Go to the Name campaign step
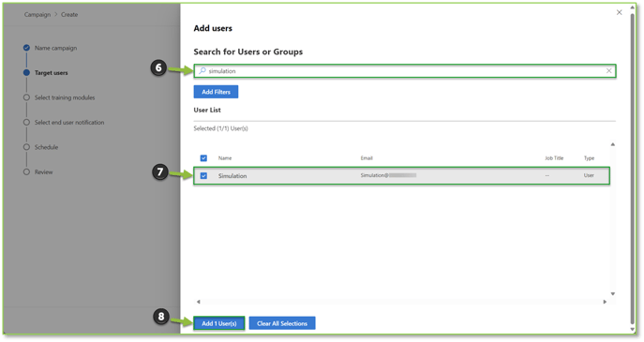This screenshot has width=644, height=342. point(55,48)
